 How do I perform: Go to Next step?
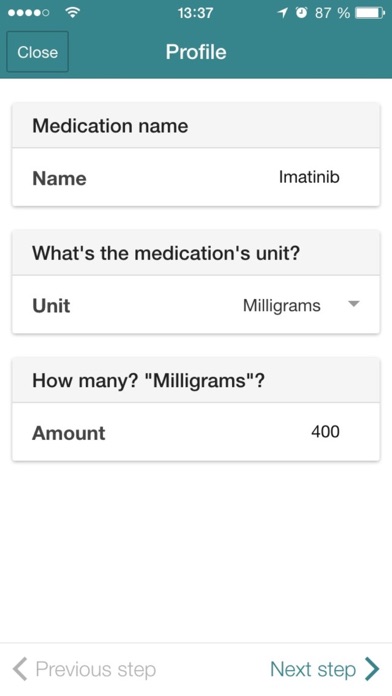pos(325,669)
